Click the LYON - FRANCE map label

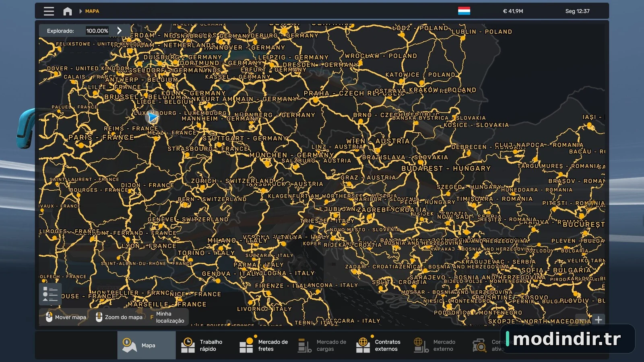149,246
